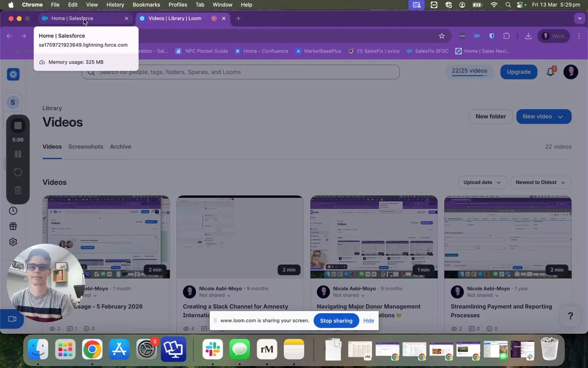Open Loom settings gear in sidebar
This screenshot has width=588, height=368.
(x=13, y=242)
